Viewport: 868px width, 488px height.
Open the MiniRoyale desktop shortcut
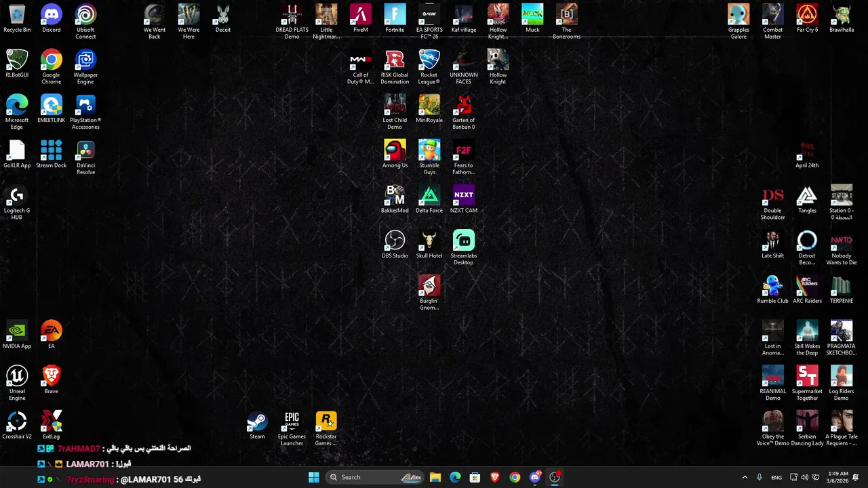[x=429, y=109]
